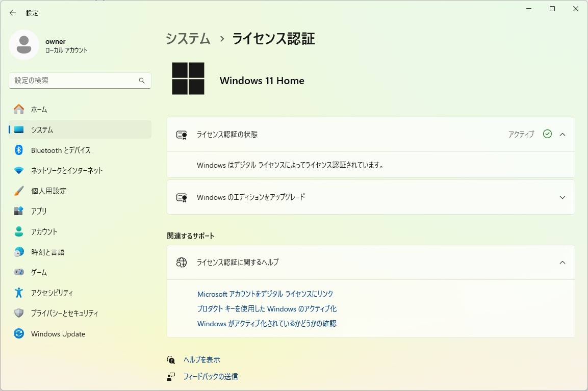The height and width of the screenshot is (391, 588).
Task: Open アクセシビリティ settings category
Action: click(80, 293)
